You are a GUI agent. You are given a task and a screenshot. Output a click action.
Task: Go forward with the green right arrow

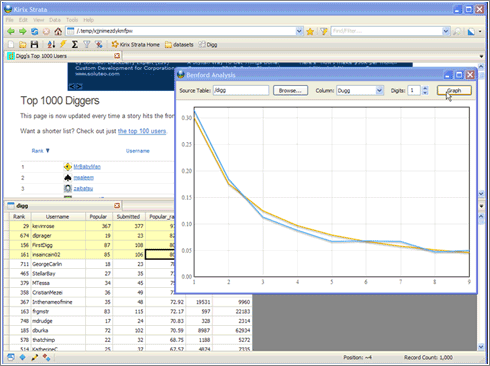tap(23, 31)
